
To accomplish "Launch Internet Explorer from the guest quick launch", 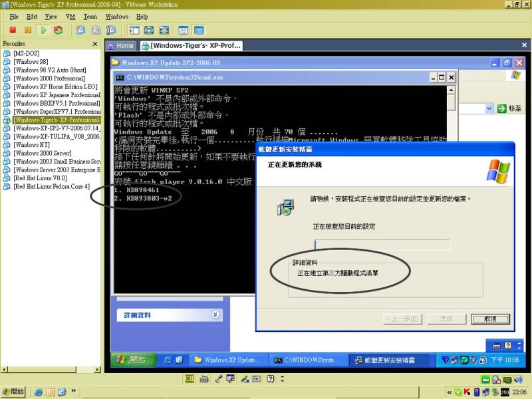I will (168, 360).
